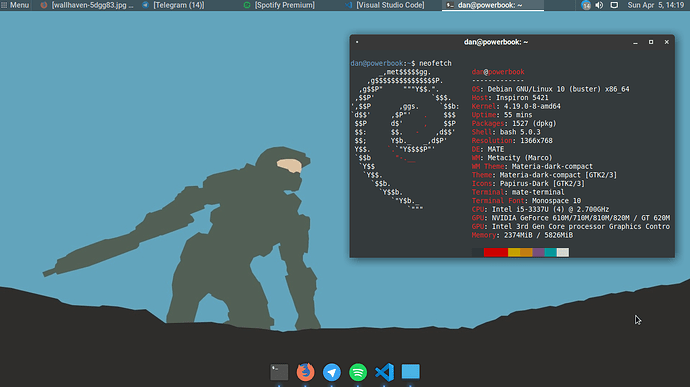Click the 'Debian GNU/Linux 10 (buster) x86_64' line

(558, 89)
